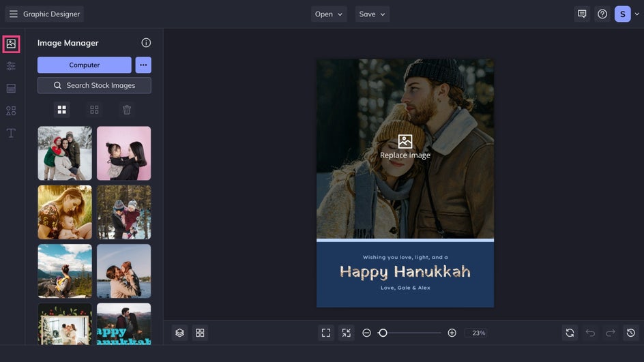
Task: Switch to small thumbnail grid view
Action: pyautogui.click(x=94, y=110)
